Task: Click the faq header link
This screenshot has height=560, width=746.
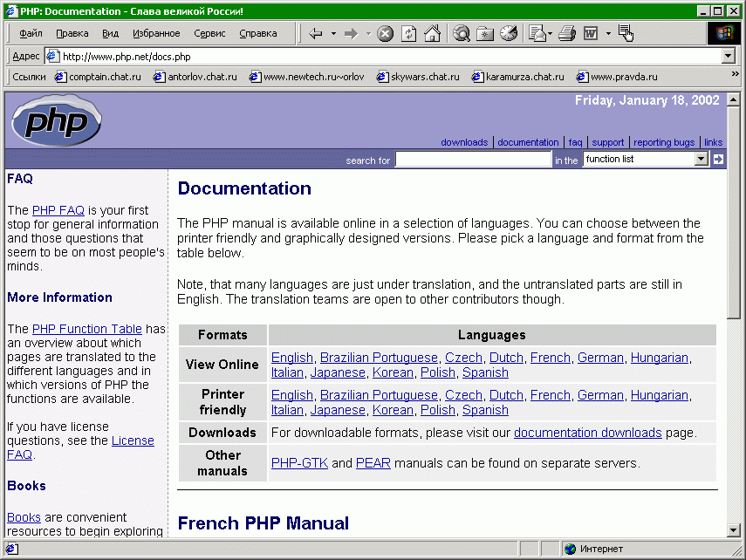Action: pyautogui.click(x=575, y=142)
